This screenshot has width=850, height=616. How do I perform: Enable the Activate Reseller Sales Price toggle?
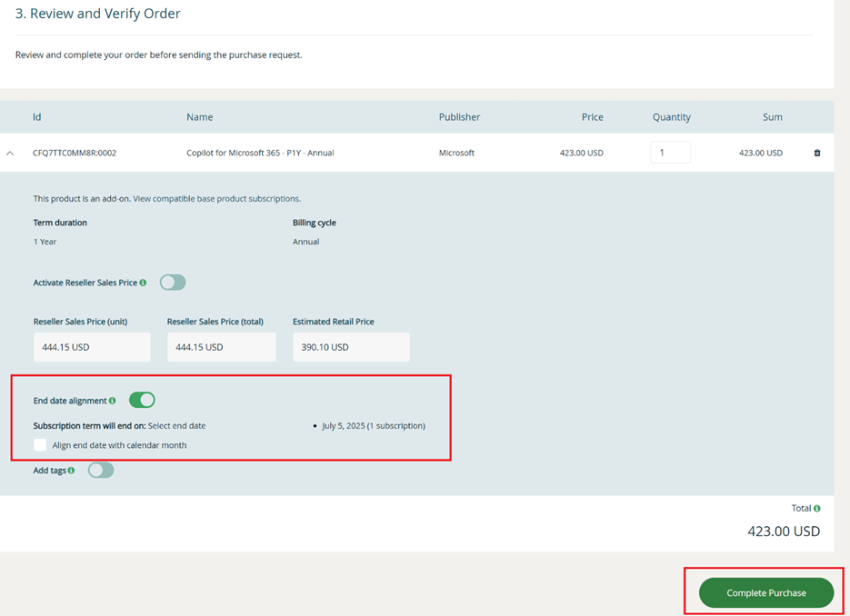(x=173, y=283)
